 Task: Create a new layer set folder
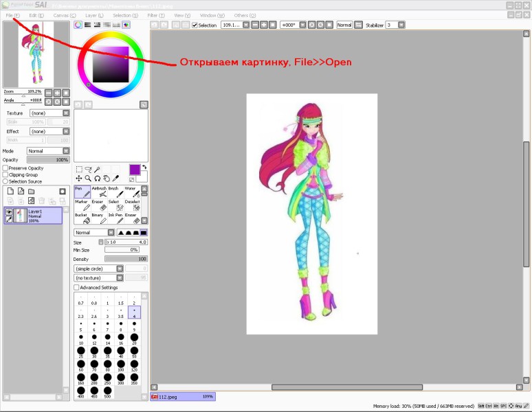[x=31, y=192]
